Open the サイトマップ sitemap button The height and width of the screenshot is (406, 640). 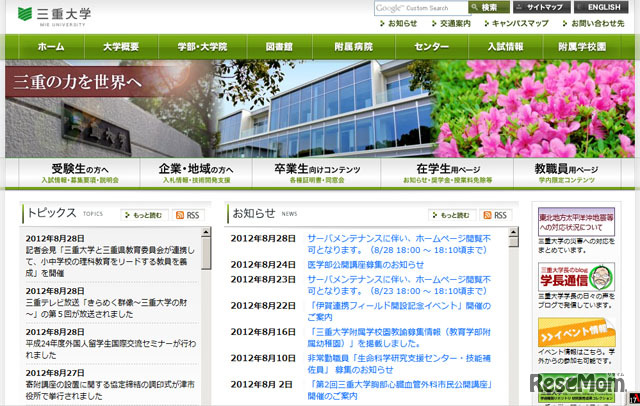(x=541, y=7)
